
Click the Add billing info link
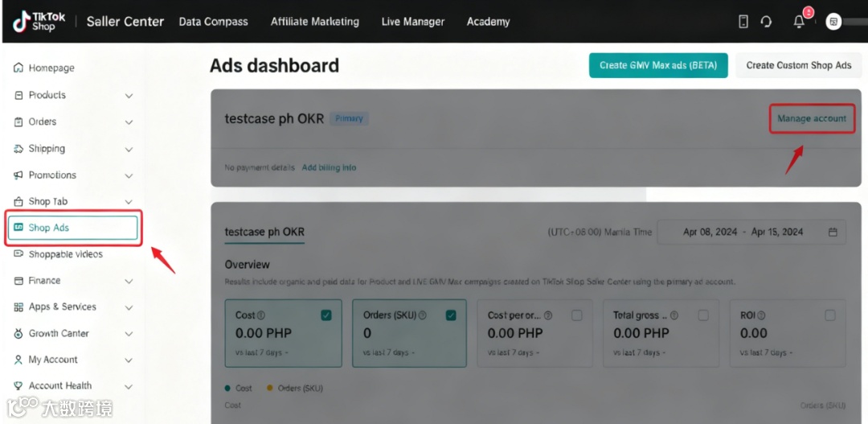tap(329, 167)
